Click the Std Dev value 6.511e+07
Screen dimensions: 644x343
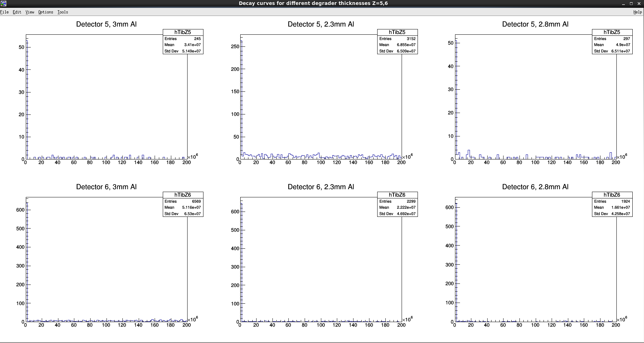(x=621, y=51)
